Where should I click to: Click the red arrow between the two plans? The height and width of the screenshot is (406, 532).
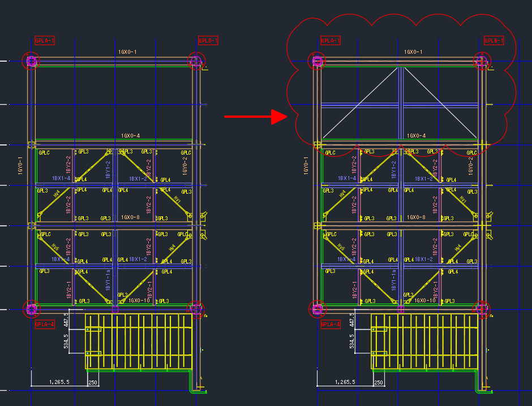[x=255, y=117]
